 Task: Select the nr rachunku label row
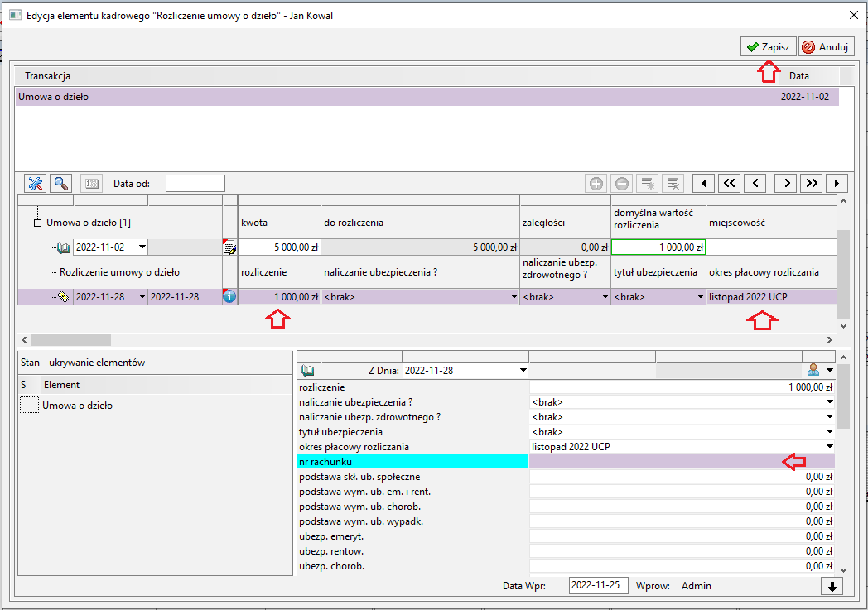click(x=413, y=462)
